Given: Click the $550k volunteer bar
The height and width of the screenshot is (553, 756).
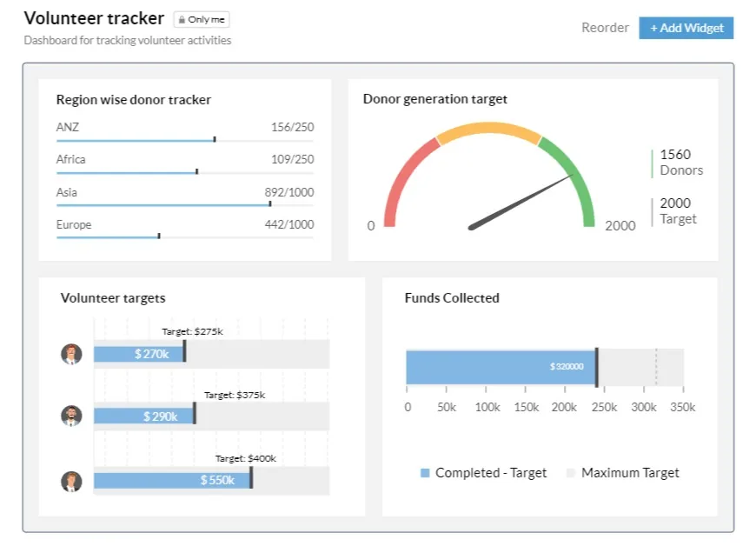Looking at the screenshot, I should pos(172,480).
